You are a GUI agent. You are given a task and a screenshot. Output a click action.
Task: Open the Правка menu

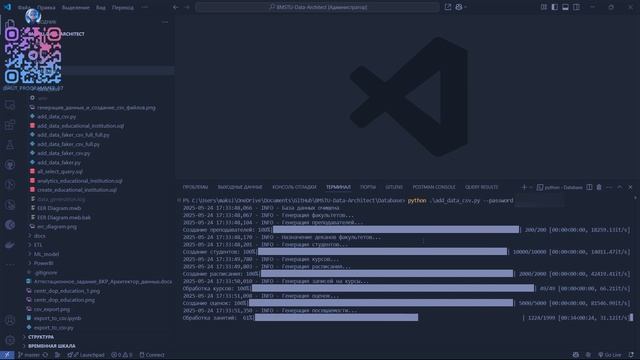pos(46,7)
